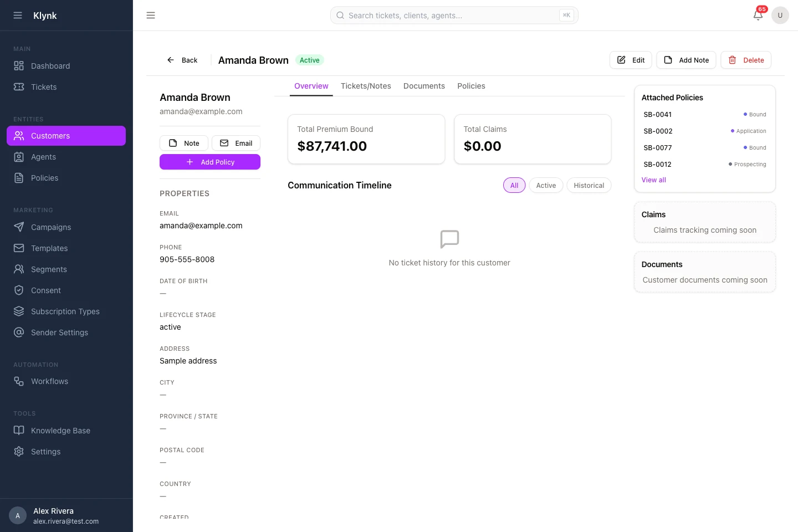798x532 pixels.
Task: Open the Policies tab in the customer view
Action: [471, 86]
